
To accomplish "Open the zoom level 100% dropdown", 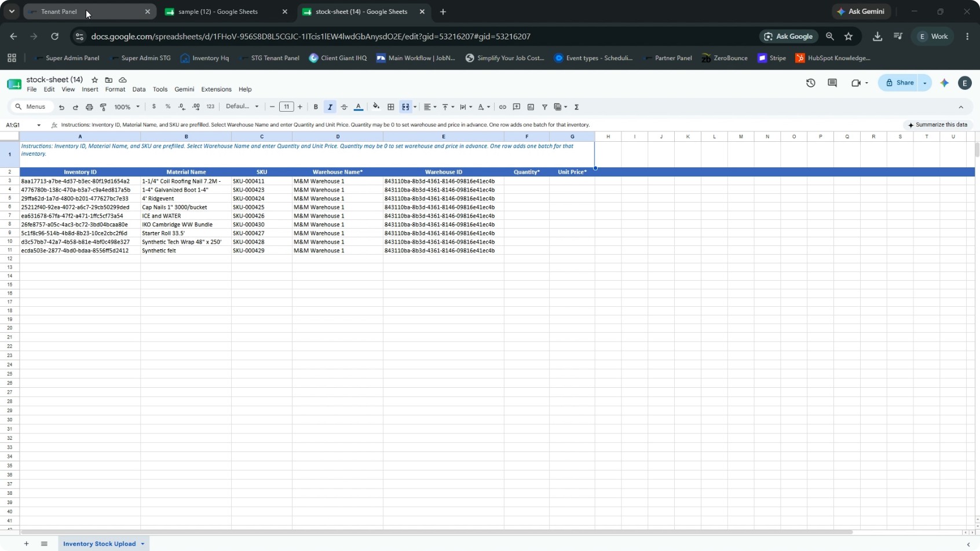I will click(x=127, y=107).
